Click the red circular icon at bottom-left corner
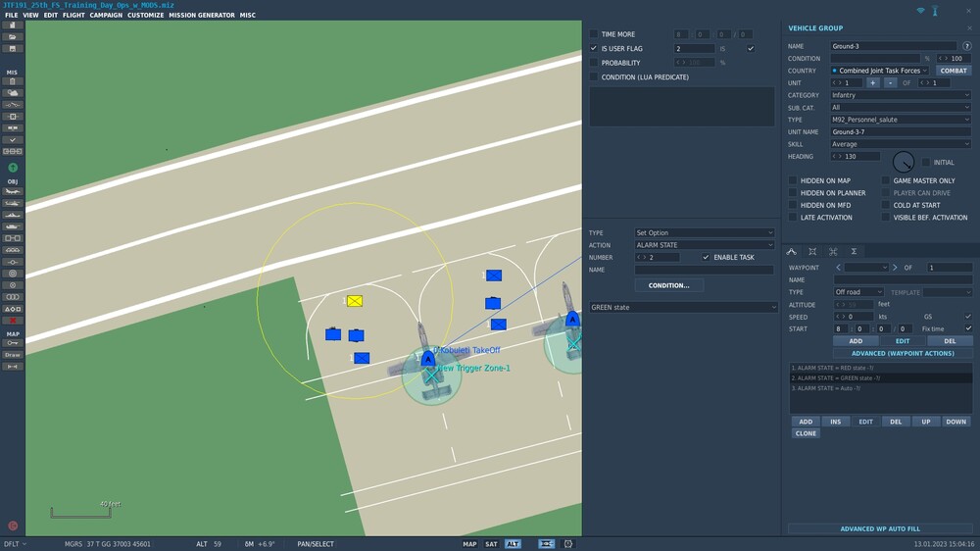This screenshot has height=551, width=980. (13, 526)
